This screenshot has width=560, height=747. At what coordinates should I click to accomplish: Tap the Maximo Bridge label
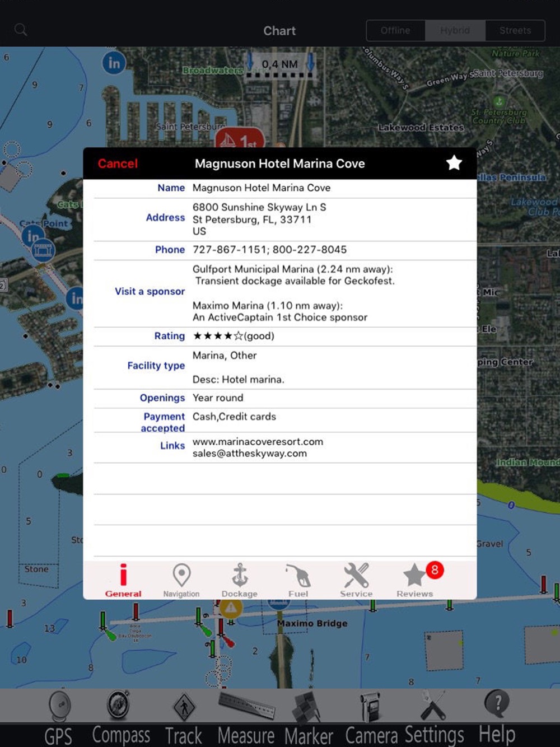click(x=312, y=623)
